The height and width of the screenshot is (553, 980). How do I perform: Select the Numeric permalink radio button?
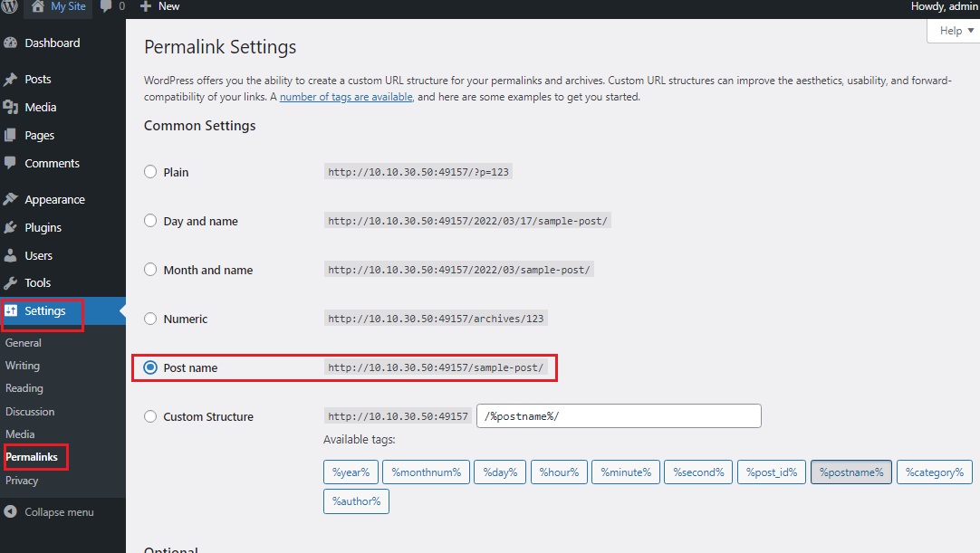[150, 319]
